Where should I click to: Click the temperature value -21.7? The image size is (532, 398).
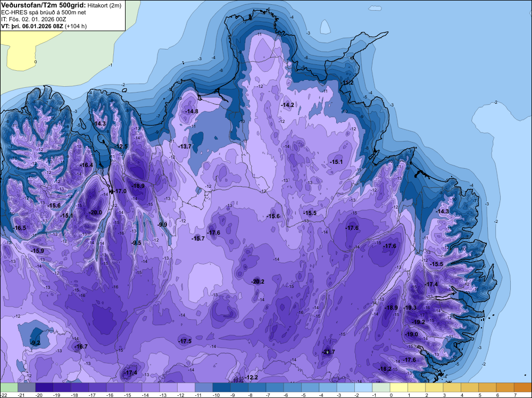click(328, 352)
